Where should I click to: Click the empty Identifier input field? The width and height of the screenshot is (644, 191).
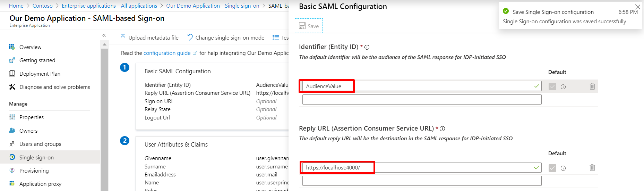tap(421, 100)
